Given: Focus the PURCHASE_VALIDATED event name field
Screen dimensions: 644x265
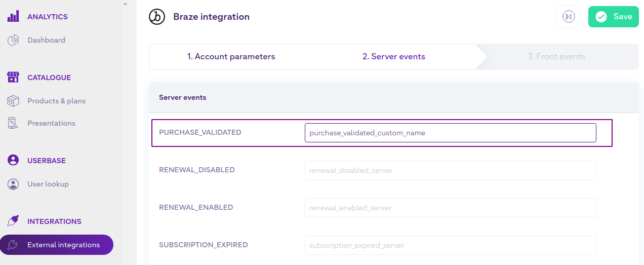Looking at the screenshot, I should pyautogui.click(x=450, y=133).
